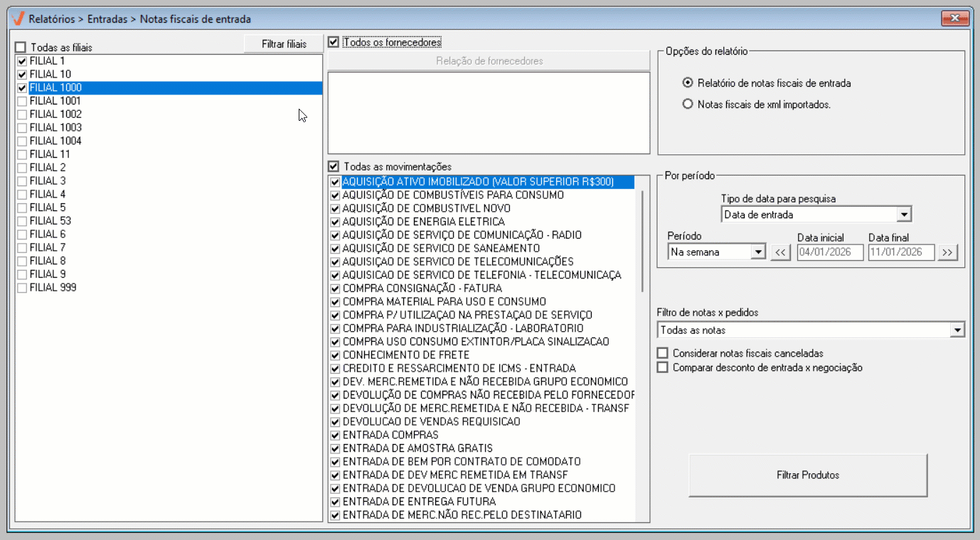Click the Data final date field
This screenshot has width=980, height=540.
pos(900,252)
